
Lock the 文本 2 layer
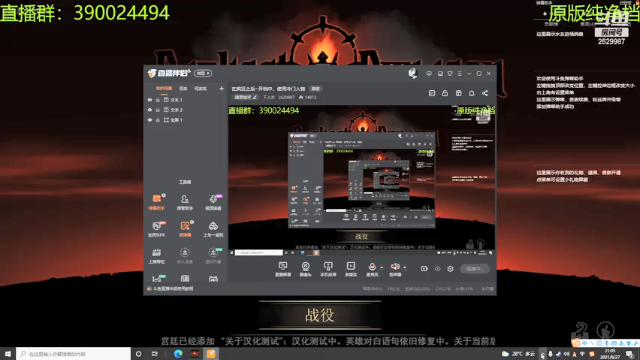click(x=158, y=110)
